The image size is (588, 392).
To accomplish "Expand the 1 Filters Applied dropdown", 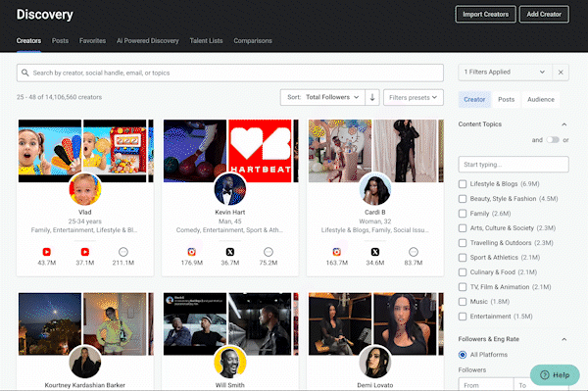I will [505, 72].
